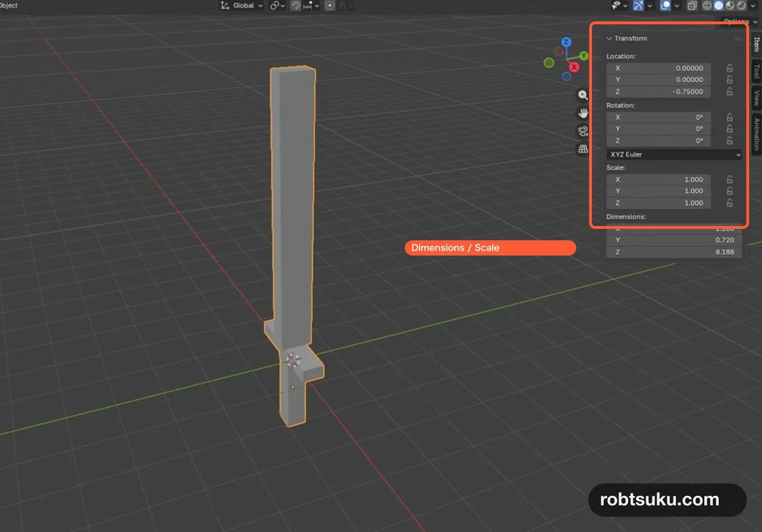The width and height of the screenshot is (762, 532).
Task: Open the gizmo options dropdown arrow
Action: tap(650, 6)
